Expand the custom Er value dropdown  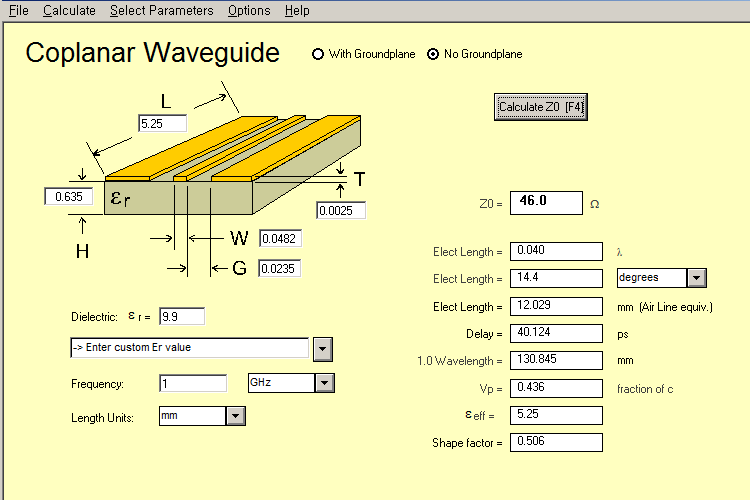tap(323, 348)
